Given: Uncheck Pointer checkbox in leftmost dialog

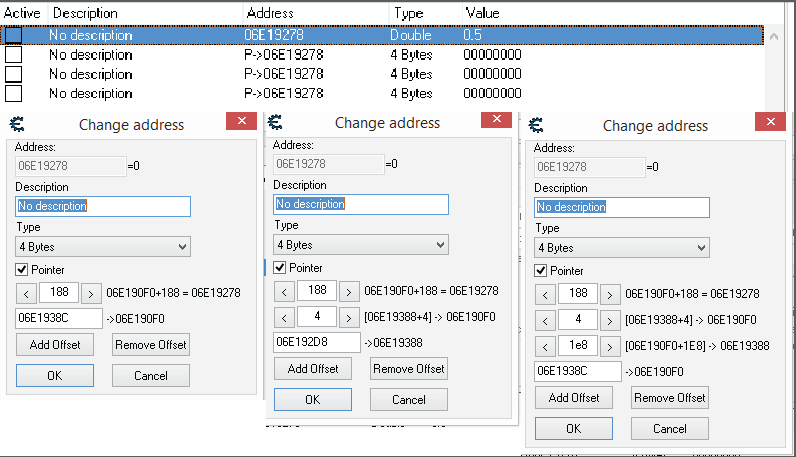Looking at the screenshot, I should click(x=22, y=270).
